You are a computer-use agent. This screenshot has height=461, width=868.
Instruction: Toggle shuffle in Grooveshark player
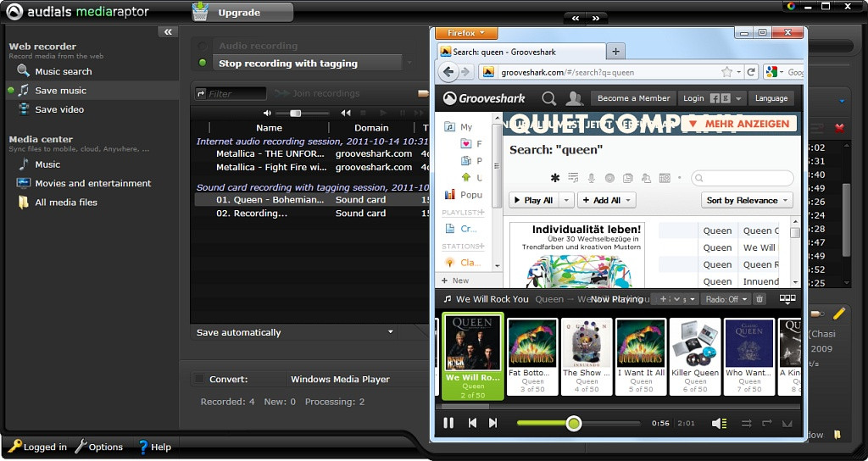coord(746,424)
